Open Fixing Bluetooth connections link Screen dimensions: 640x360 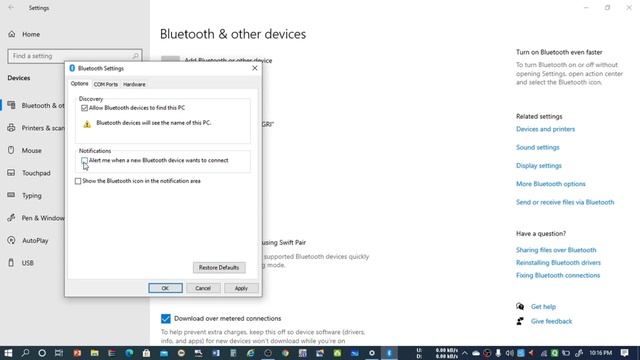pyautogui.click(x=558, y=275)
